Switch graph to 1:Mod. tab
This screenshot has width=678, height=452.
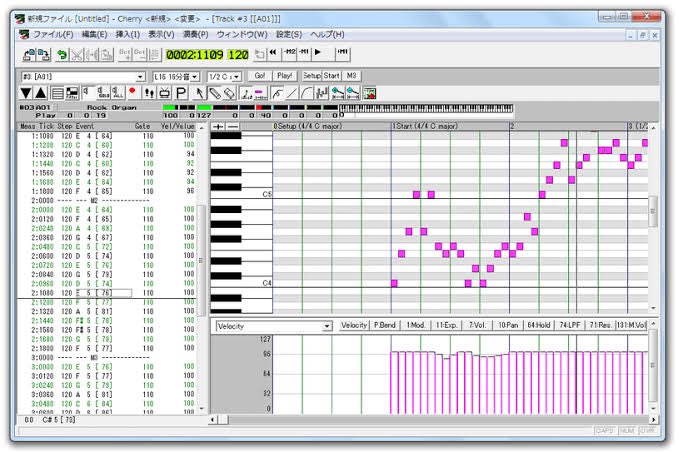(416, 325)
